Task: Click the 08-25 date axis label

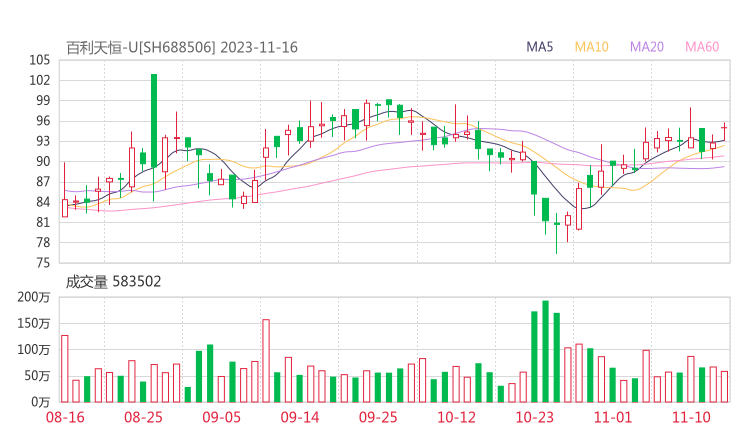Action: click(x=143, y=417)
